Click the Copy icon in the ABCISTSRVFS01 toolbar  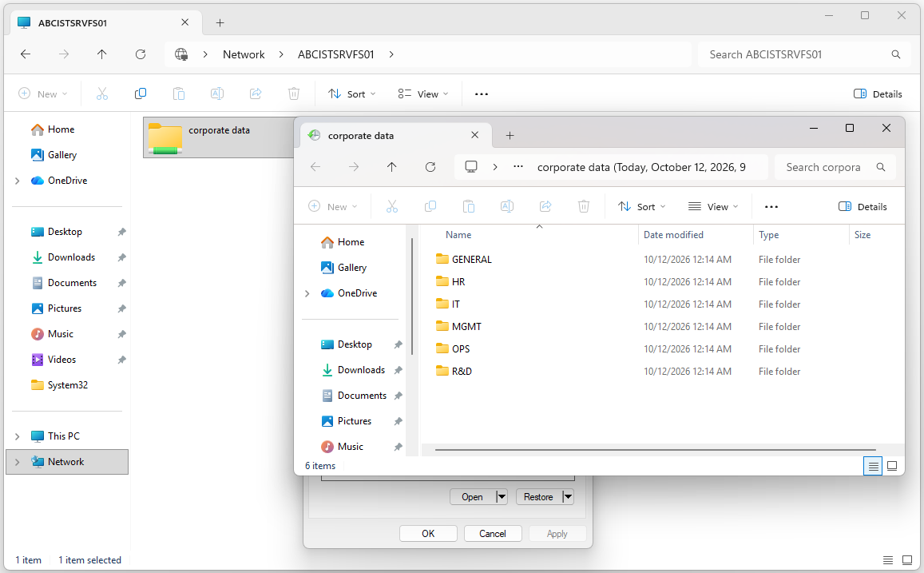coord(141,94)
